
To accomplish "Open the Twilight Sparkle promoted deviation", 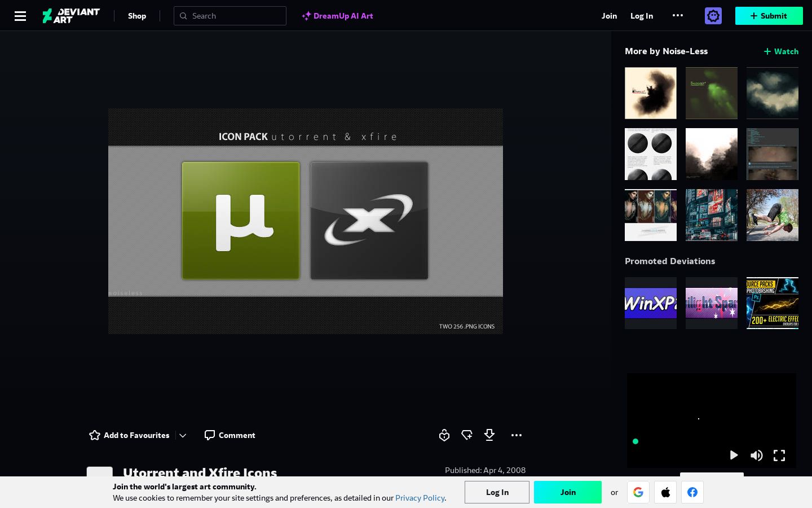I will tap(712, 303).
